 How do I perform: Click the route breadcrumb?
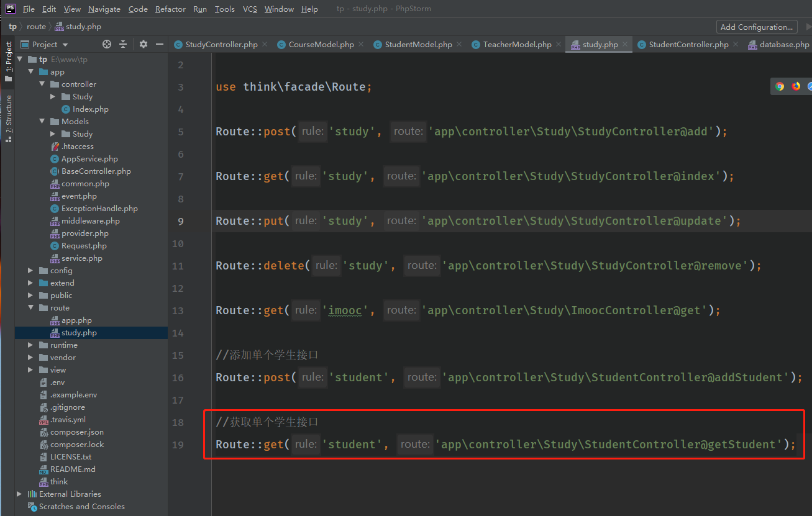pos(36,27)
